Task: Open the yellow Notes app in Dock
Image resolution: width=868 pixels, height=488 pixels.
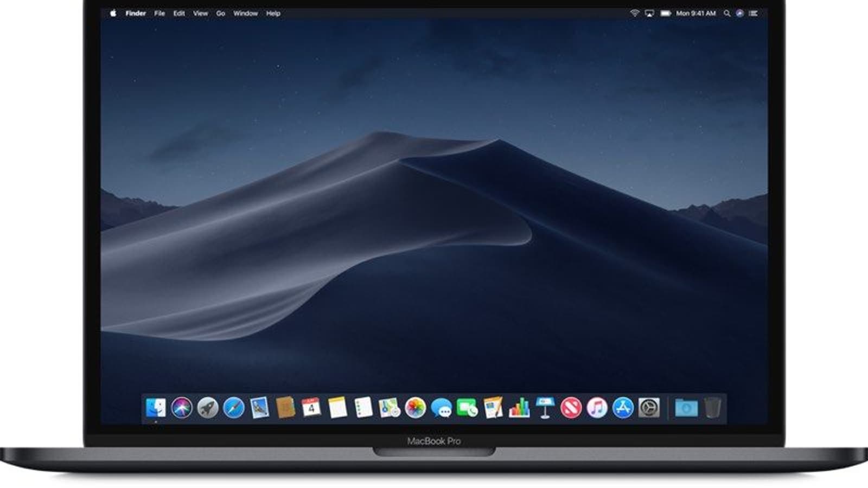Action: [x=337, y=408]
